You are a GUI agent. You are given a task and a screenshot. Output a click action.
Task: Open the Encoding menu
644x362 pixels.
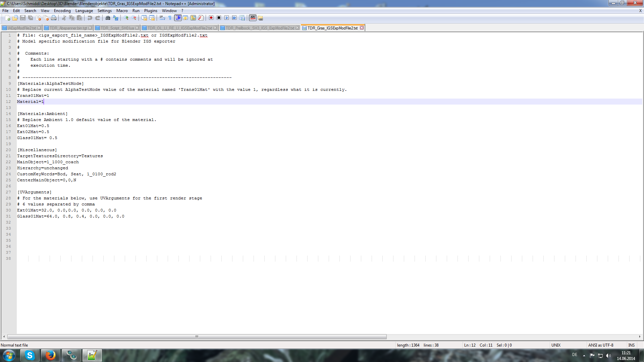pos(62,11)
